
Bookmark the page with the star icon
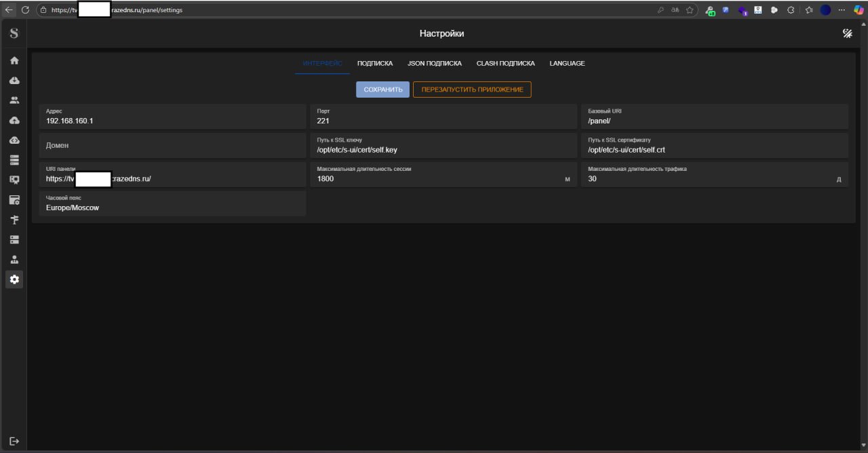(x=690, y=10)
